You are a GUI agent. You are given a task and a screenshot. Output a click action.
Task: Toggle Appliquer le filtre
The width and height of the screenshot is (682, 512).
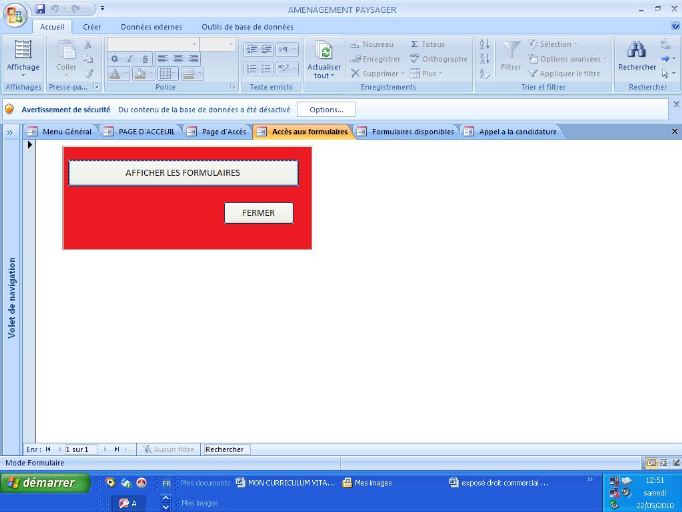coord(564,74)
